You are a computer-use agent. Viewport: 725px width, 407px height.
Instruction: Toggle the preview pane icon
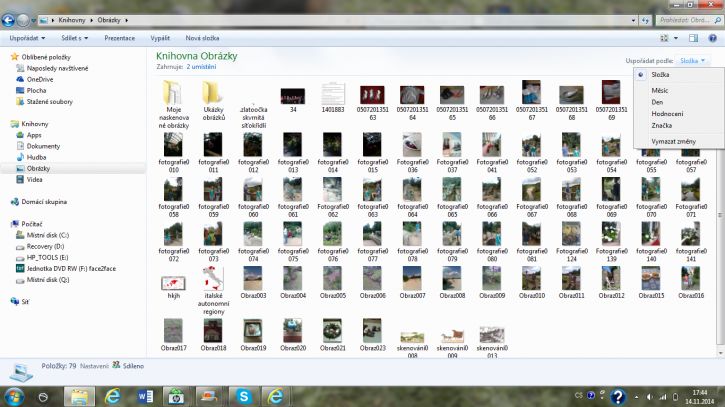point(693,38)
